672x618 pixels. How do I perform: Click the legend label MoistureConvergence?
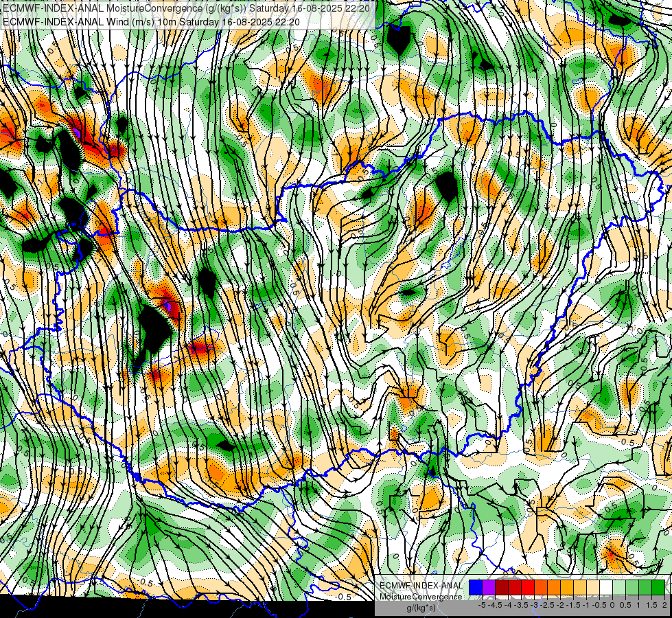[x=421, y=597]
